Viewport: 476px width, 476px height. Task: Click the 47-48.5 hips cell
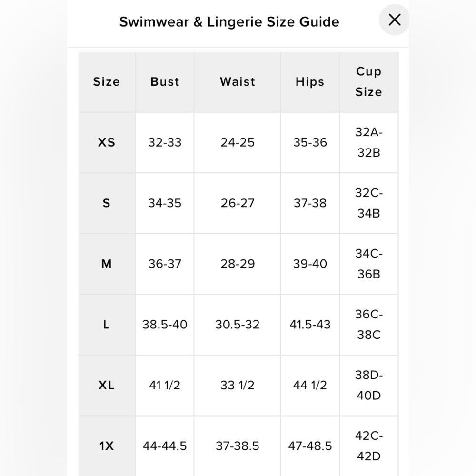click(x=310, y=446)
